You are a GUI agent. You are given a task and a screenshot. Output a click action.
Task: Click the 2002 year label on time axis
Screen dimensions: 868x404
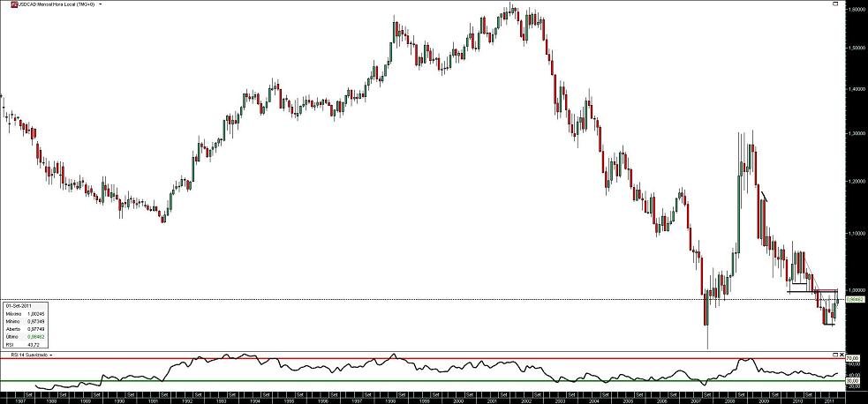[526, 400]
